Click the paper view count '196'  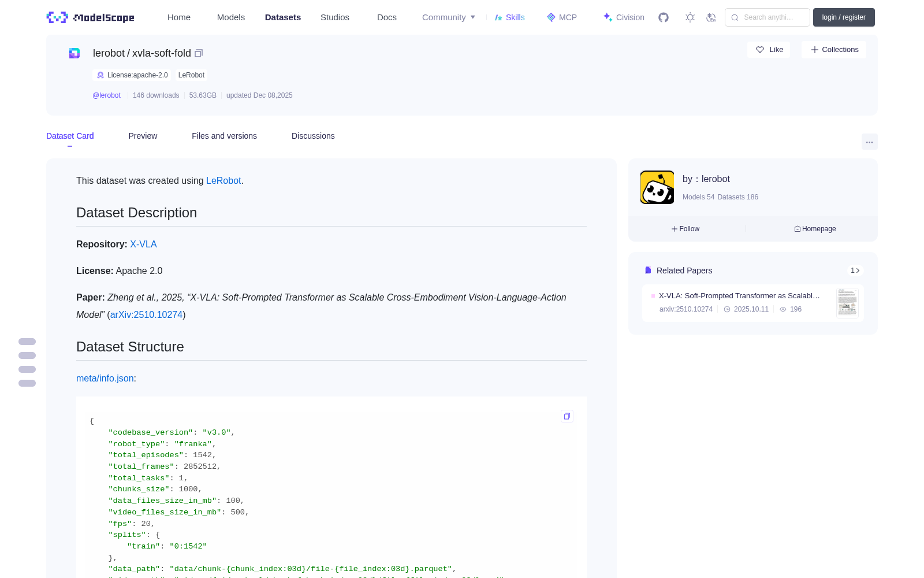click(x=796, y=309)
